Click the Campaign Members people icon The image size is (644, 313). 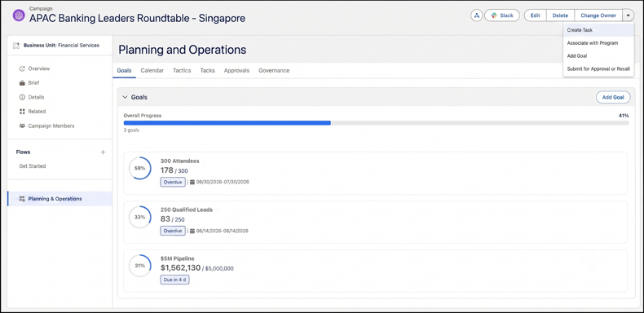[x=22, y=126]
